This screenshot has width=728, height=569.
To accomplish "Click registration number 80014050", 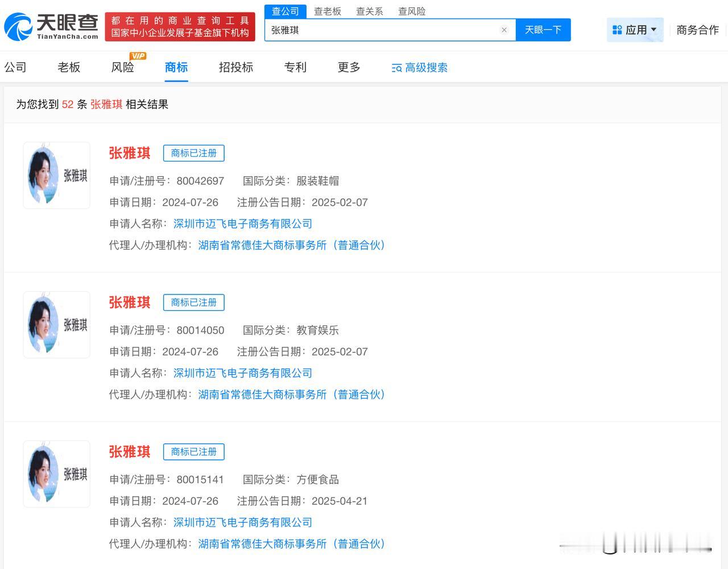I will pyautogui.click(x=200, y=330).
